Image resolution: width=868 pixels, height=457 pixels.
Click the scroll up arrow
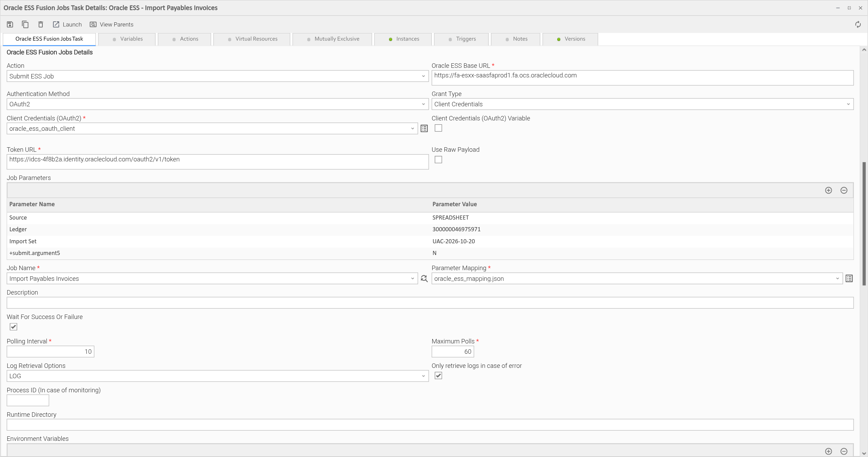click(864, 50)
